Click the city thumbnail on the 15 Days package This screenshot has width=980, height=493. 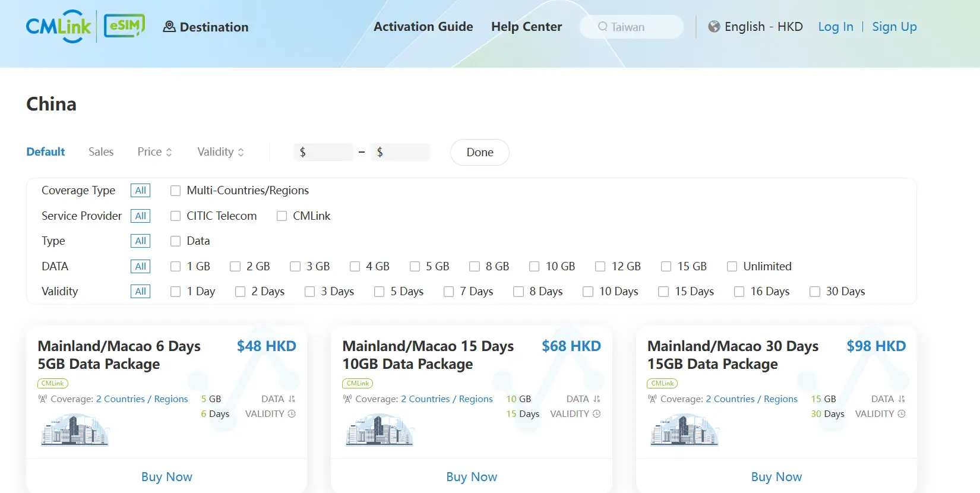[380, 430]
